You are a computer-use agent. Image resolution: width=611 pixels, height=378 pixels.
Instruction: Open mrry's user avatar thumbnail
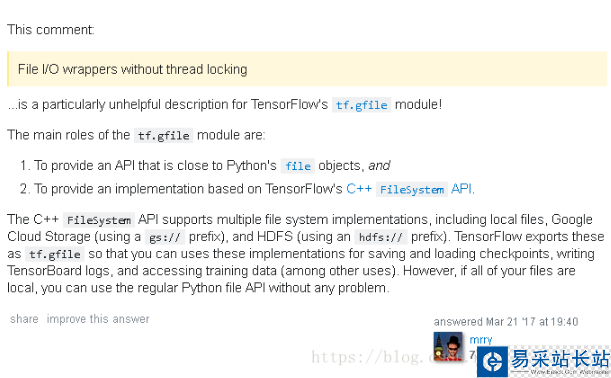448,346
